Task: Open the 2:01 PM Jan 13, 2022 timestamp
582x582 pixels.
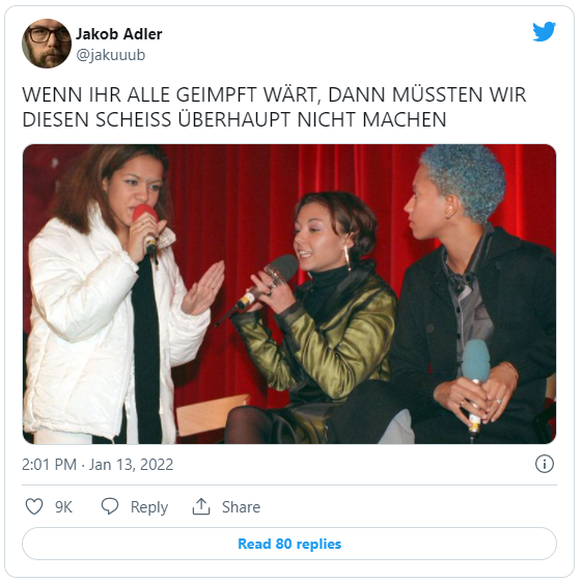Action: click(x=98, y=465)
